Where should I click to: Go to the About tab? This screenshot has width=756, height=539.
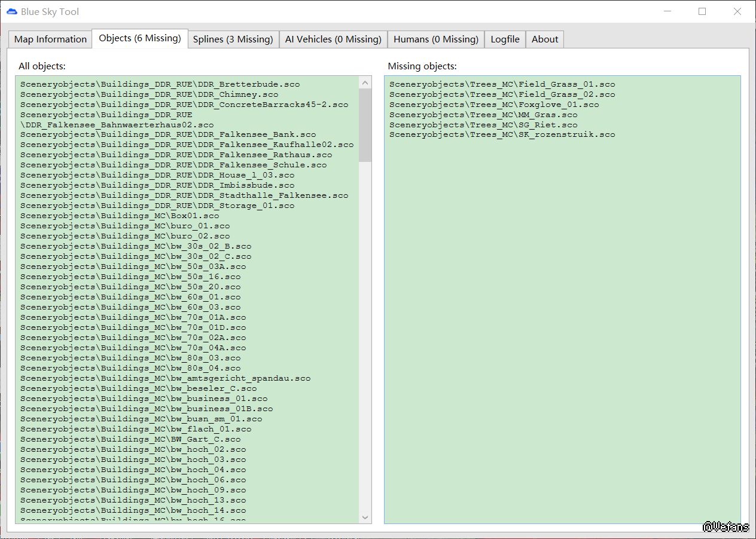[545, 39]
